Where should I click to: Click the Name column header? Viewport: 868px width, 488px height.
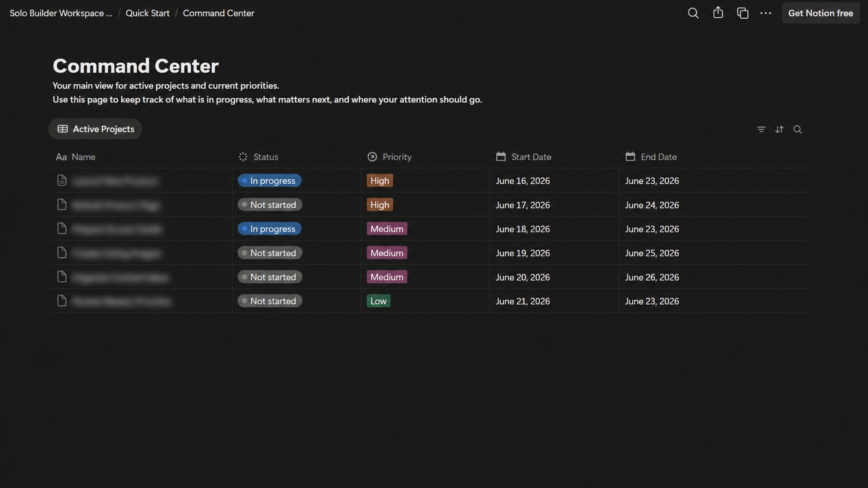point(76,157)
